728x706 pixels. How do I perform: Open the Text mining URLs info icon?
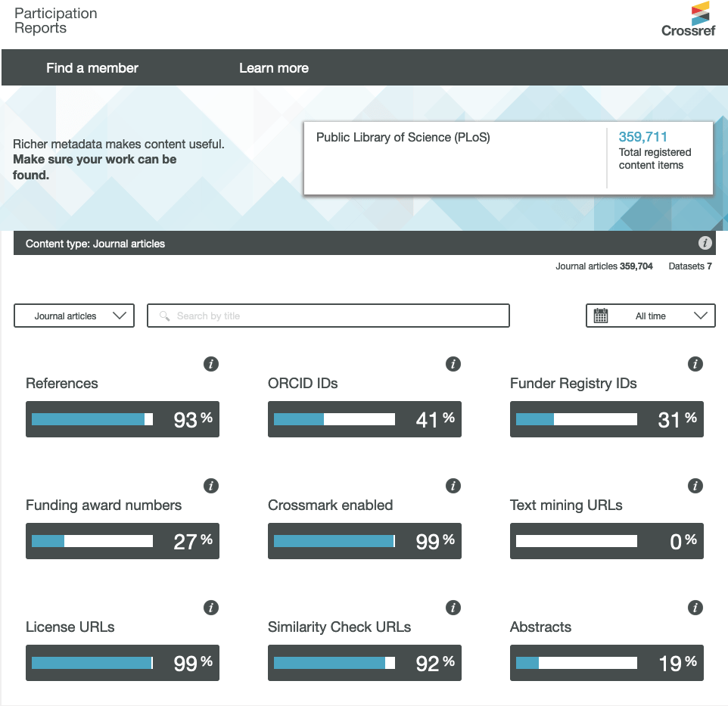695,486
